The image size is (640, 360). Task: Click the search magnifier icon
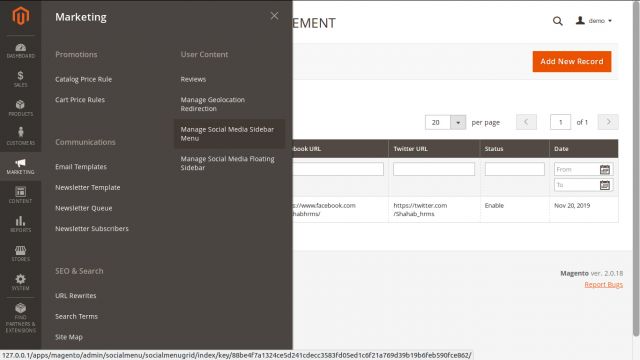558,21
